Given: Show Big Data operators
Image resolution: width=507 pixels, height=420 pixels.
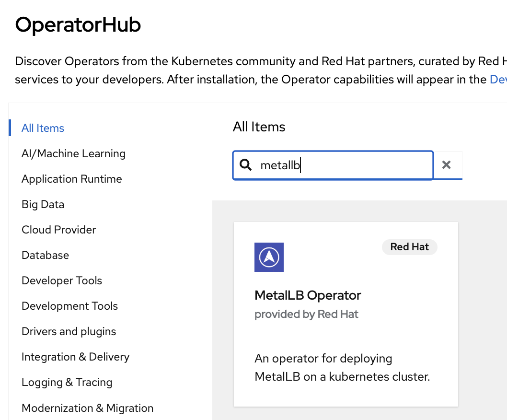Looking at the screenshot, I should pos(43,204).
